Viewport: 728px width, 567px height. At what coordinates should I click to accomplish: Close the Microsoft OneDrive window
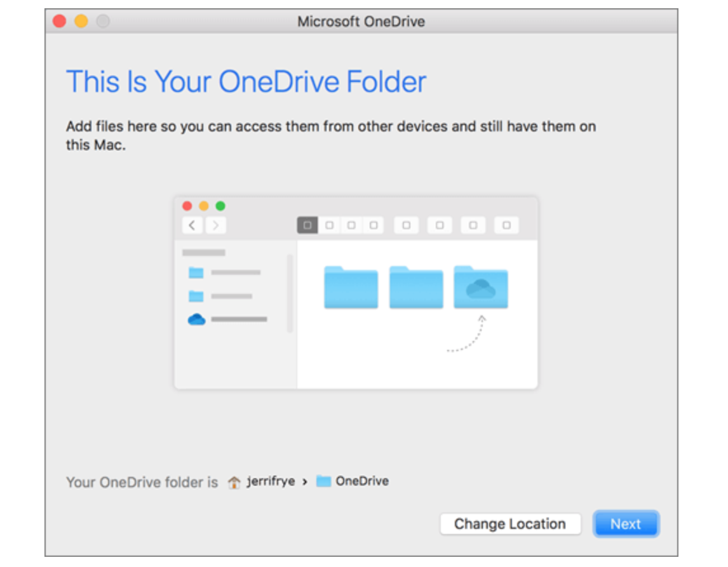[x=60, y=21]
